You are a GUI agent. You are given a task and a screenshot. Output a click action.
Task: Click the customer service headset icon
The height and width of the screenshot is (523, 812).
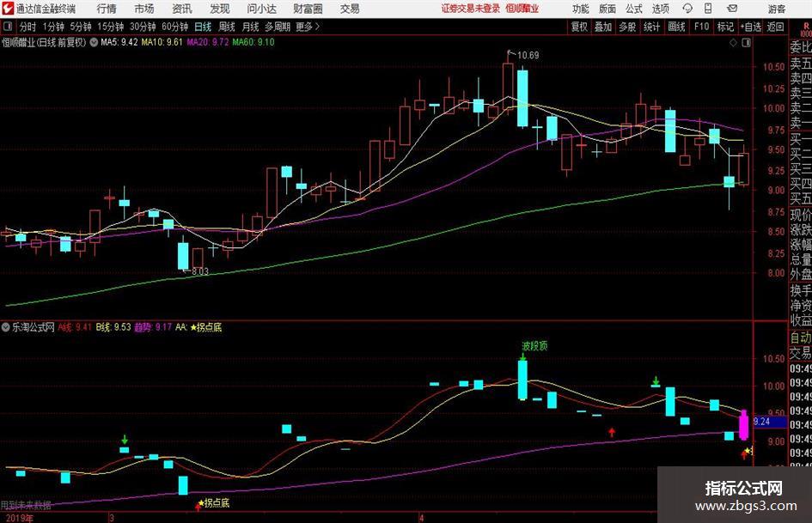pyautogui.click(x=687, y=9)
